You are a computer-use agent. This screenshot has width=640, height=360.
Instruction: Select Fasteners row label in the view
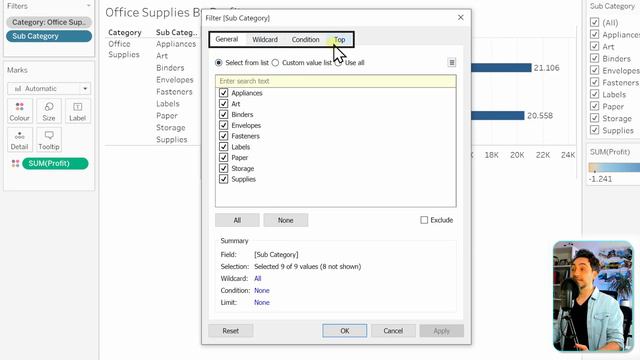(x=174, y=91)
